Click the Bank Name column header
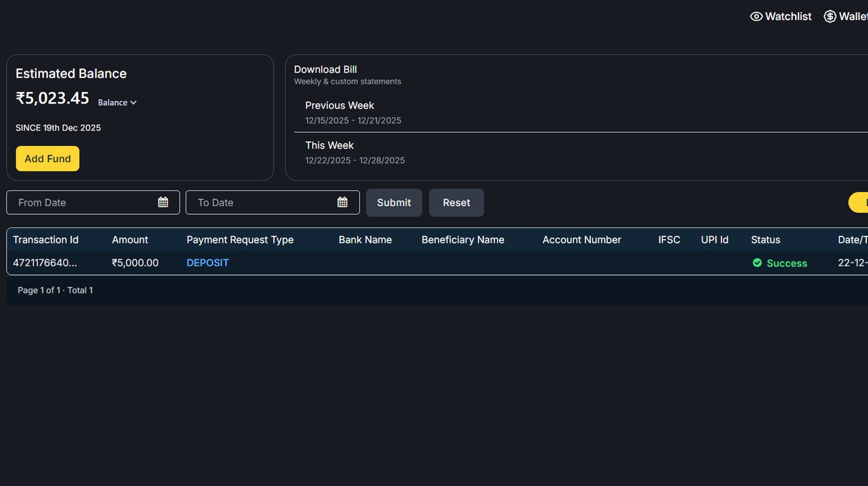This screenshot has width=868, height=486. 365,240
